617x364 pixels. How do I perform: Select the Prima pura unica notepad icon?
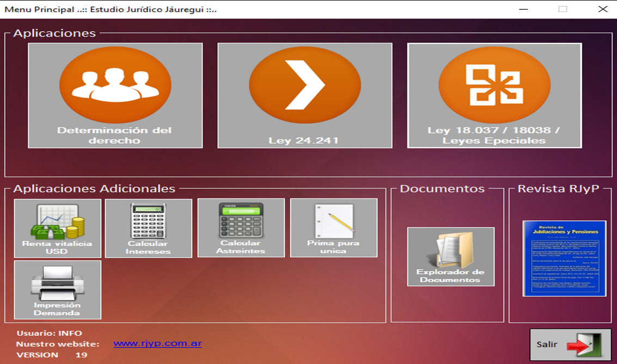333,228
